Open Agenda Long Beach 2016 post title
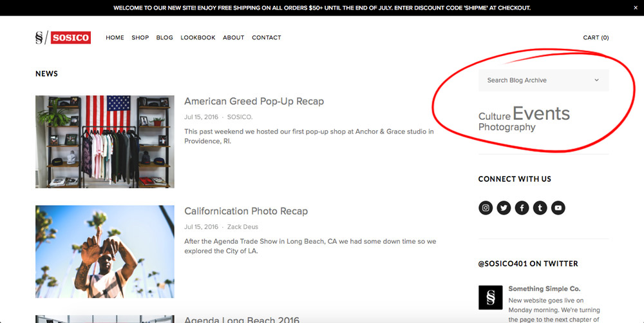644x323 pixels. [x=241, y=319]
